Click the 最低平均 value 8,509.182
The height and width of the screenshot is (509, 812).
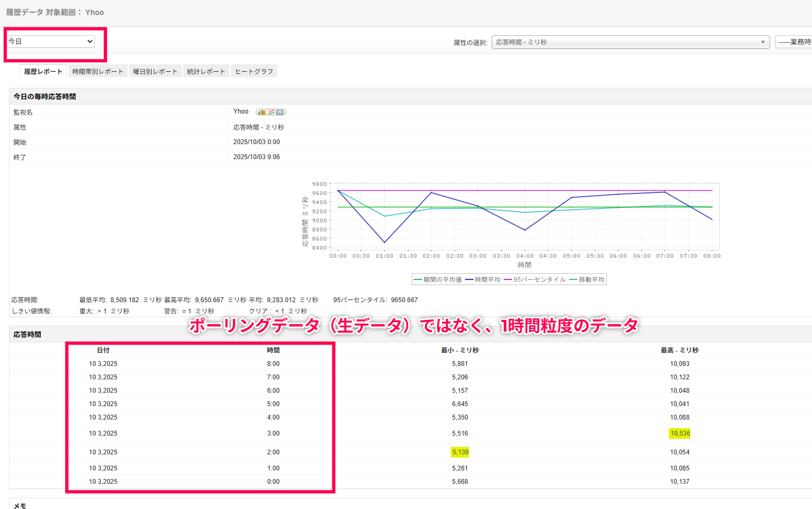tap(124, 300)
